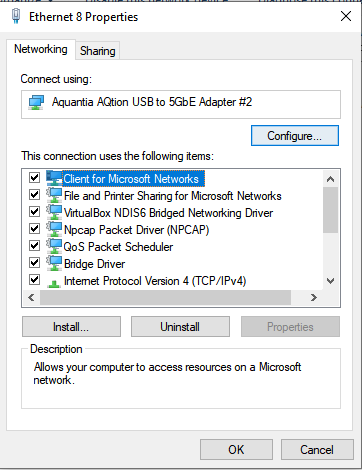Screen dimensions: 362x470
Task: Click the list scroll up arrow
Action: tap(330, 179)
